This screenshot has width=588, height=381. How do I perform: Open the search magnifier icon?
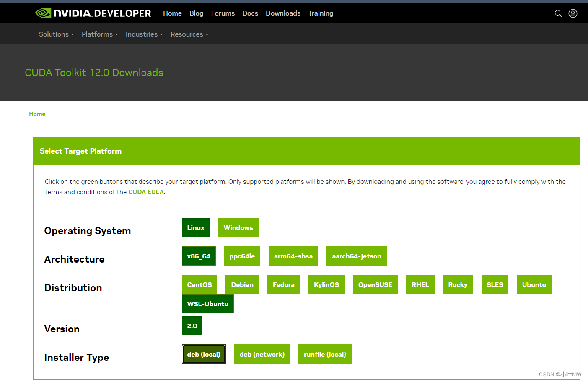click(558, 13)
